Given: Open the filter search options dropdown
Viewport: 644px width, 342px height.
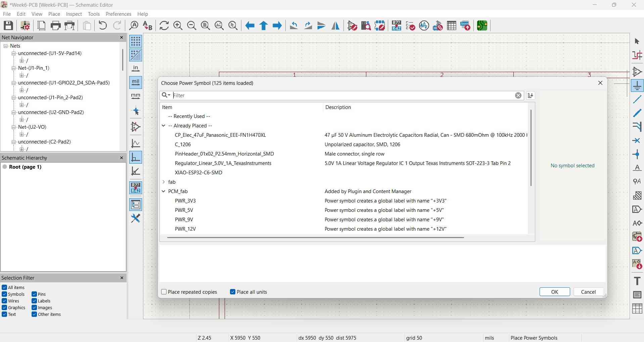Looking at the screenshot, I should pyautogui.click(x=166, y=95).
